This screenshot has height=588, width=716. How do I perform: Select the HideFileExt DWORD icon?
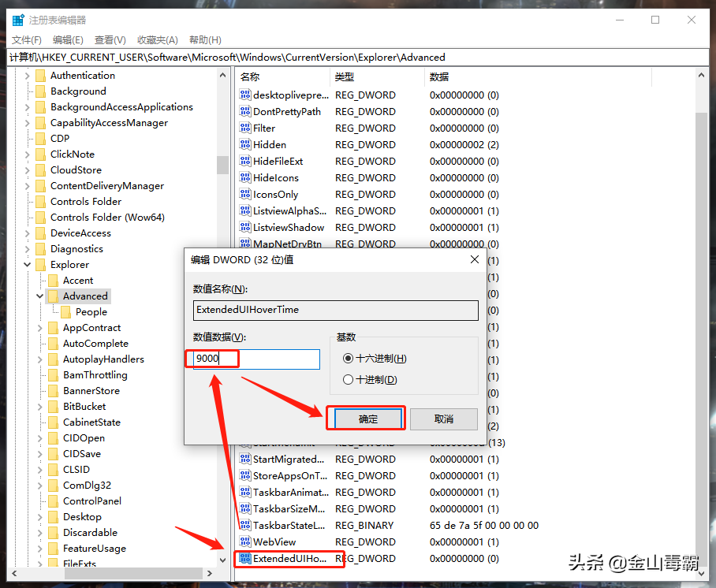[245, 161]
